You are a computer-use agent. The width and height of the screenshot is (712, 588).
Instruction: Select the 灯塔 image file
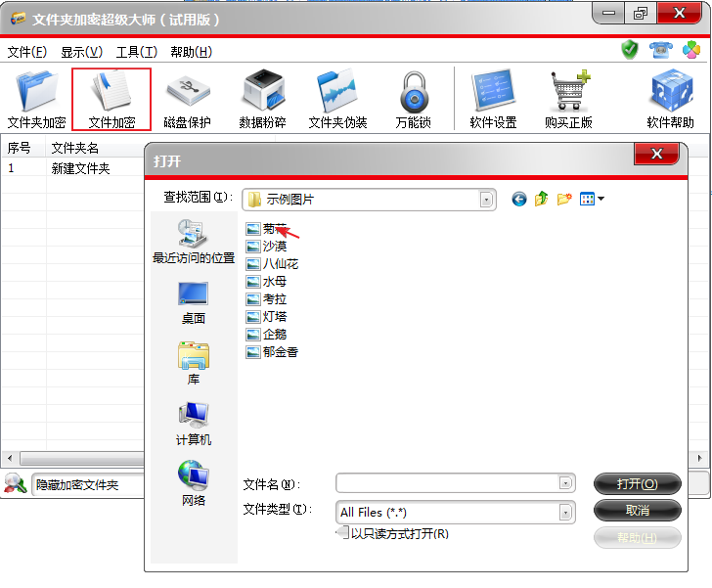point(266,317)
